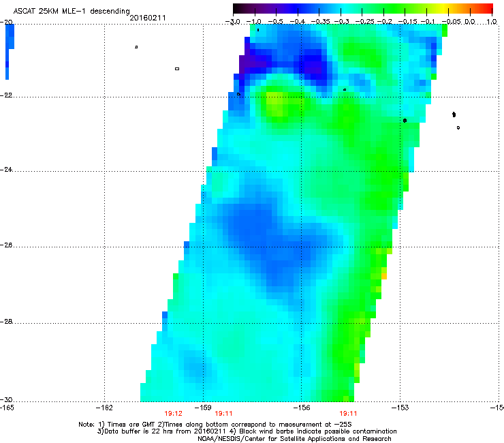Click the NOAA/NESDIS credit line
Image resolution: width=504 pixels, height=443 pixels.
tap(294, 439)
